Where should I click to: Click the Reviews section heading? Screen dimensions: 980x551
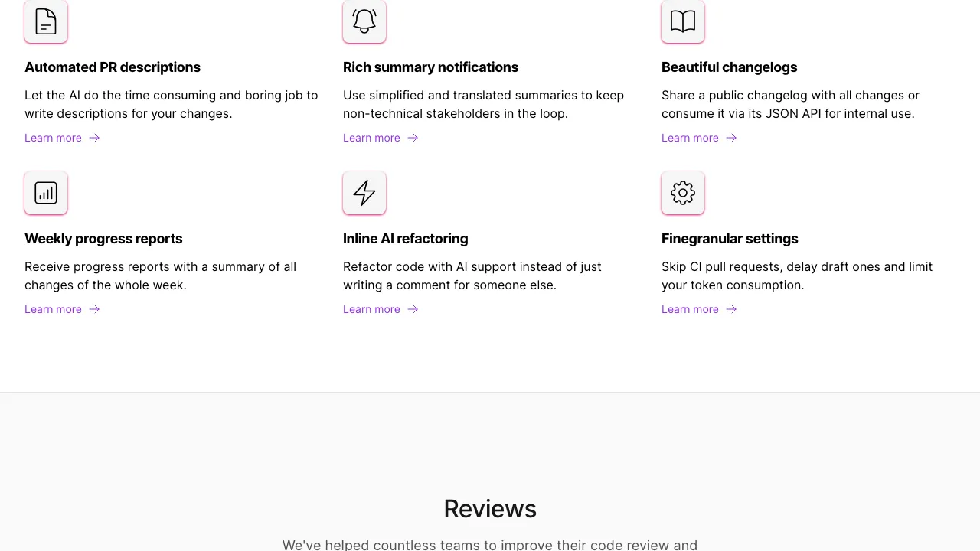pos(490,509)
